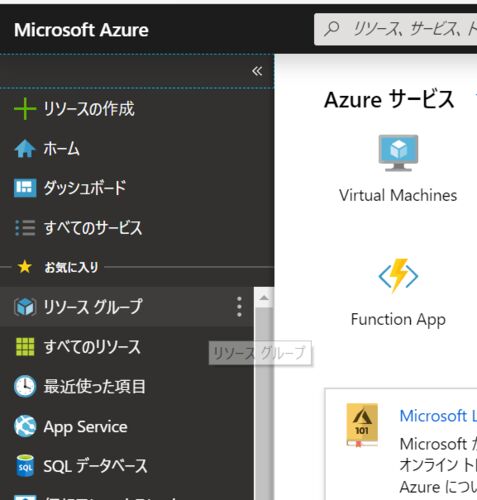
Task: Click the clock icon for 最近使った項目
Action: click(x=25, y=386)
